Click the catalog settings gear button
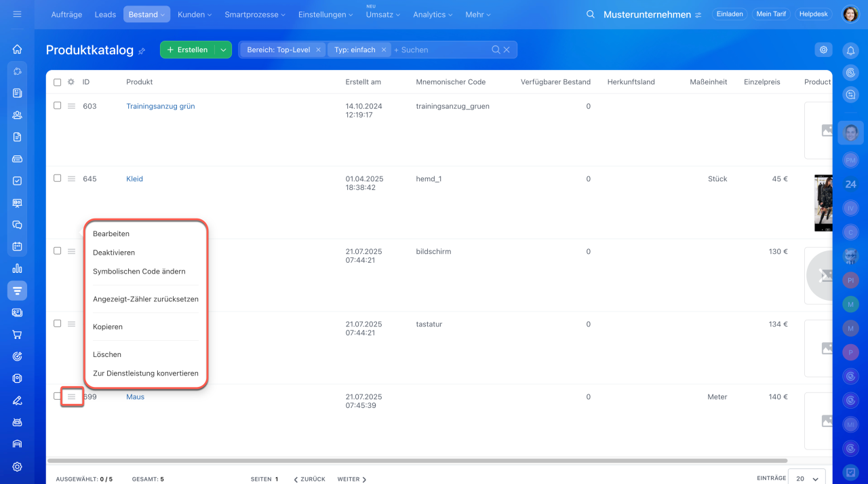 (823, 50)
